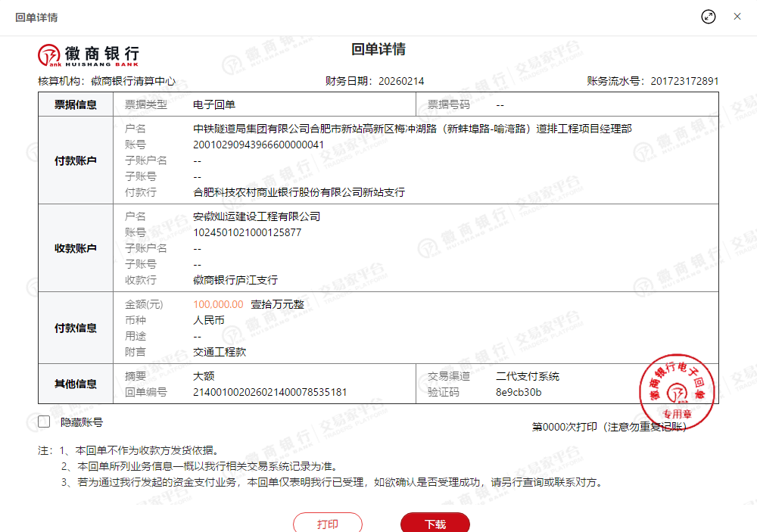
Task: Click the payee account number 1024501021000125877
Action: click(x=247, y=232)
